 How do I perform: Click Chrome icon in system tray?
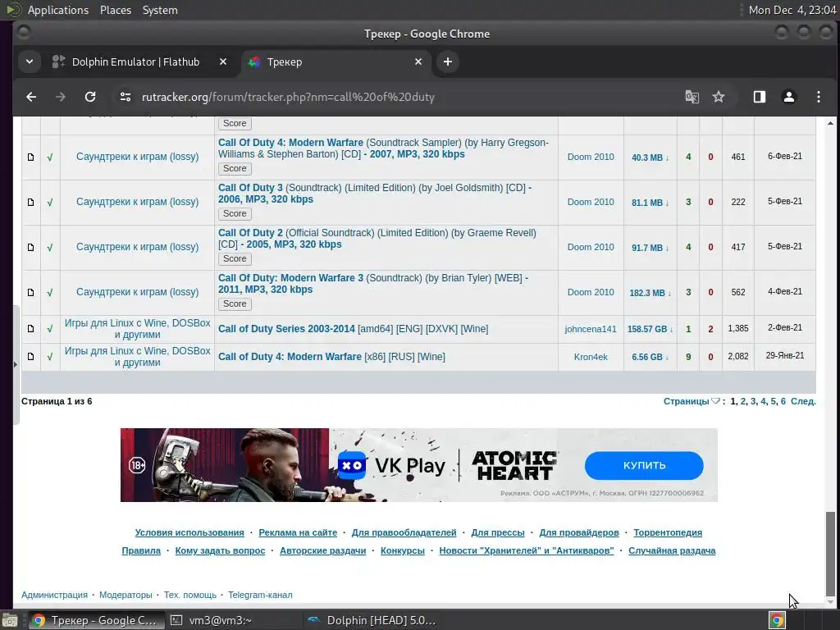pyautogui.click(x=777, y=620)
